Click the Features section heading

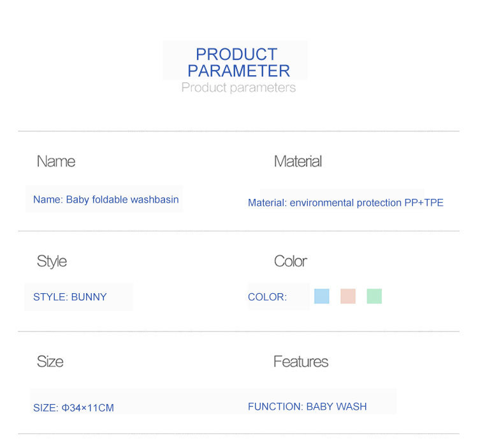pos(301,361)
